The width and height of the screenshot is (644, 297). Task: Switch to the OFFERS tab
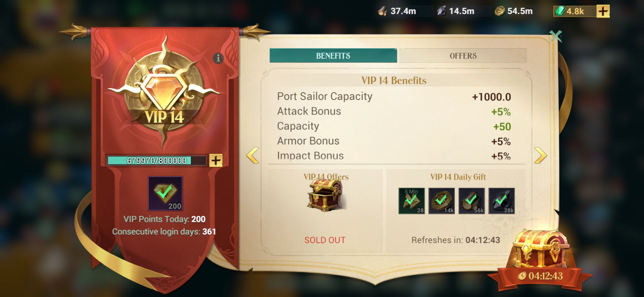coord(463,56)
